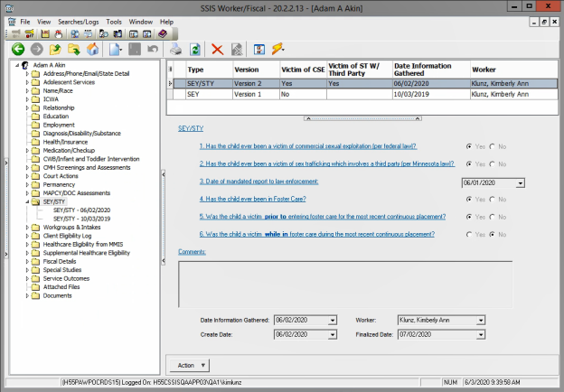564x392 pixels.
Task: Click the Undo arrow icon
Action: click(x=153, y=49)
